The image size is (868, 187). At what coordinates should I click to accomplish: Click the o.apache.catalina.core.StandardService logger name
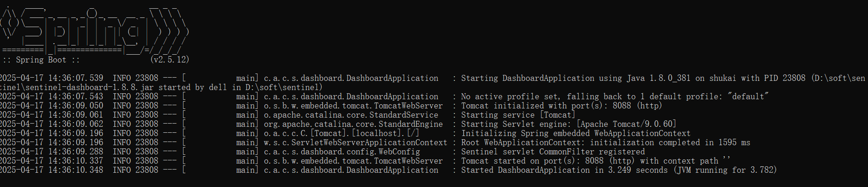(x=351, y=115)
